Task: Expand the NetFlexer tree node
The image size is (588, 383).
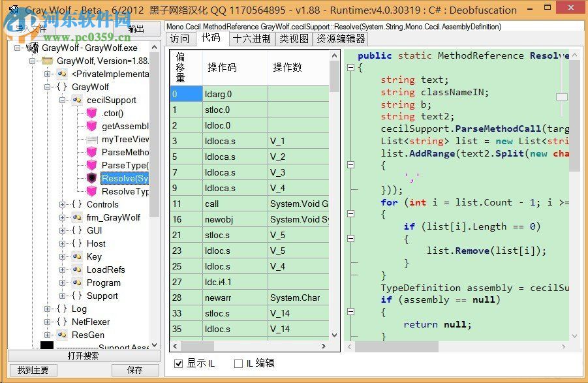Action: (48, 322)
